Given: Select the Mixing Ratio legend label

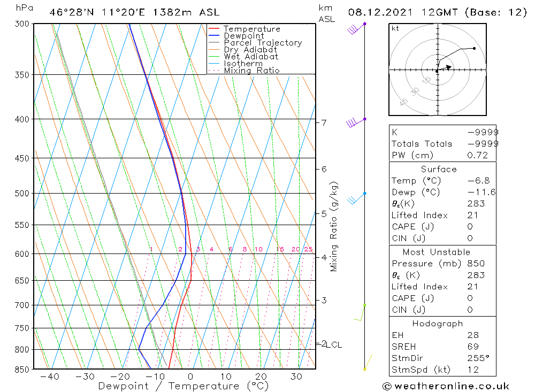Looking at the screenshot, I should tap(251, 70).
